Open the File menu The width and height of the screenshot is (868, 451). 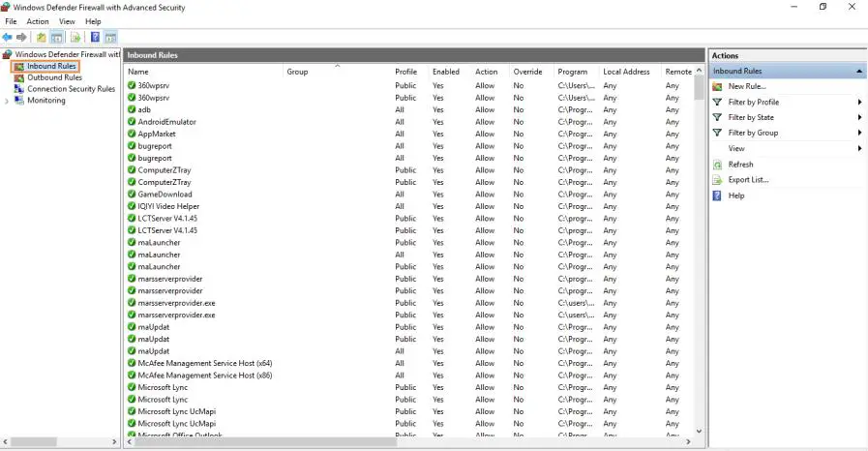pyautogui.click(x=11, y=21)
